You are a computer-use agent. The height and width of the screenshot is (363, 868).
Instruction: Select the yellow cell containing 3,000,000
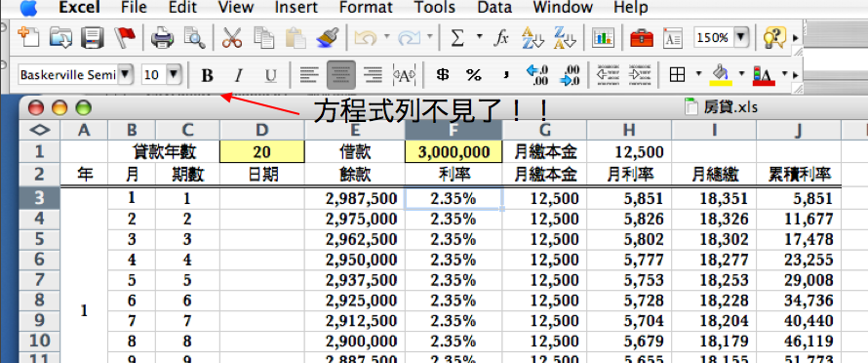[454, 152]
